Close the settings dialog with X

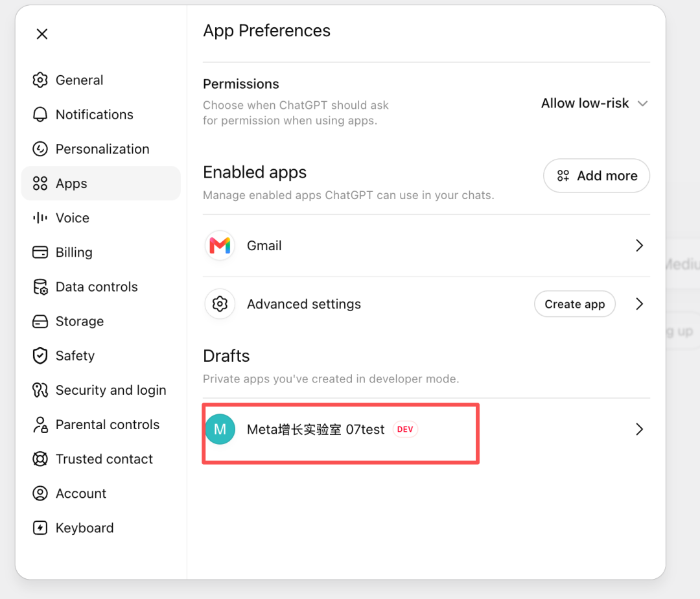(x=42, y=34)
